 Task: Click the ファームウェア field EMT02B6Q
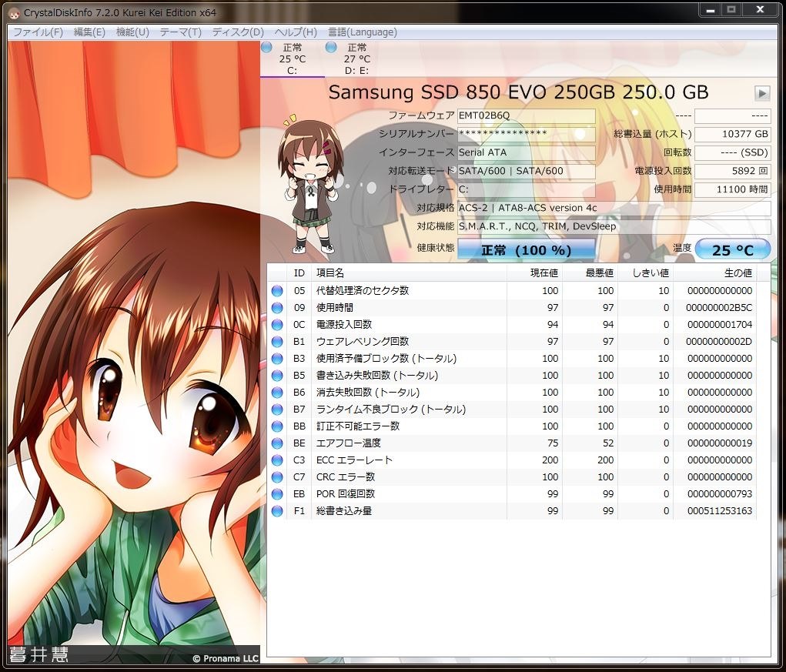(x=527, y=115)
